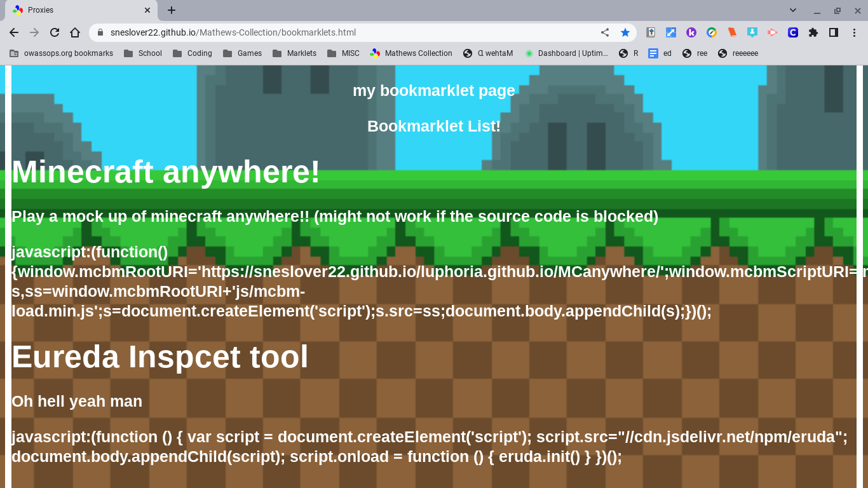This screenshot has width=868, height=488.
Task: Open the book-with-arrow extension icon
Action: [x=651, y=32]
